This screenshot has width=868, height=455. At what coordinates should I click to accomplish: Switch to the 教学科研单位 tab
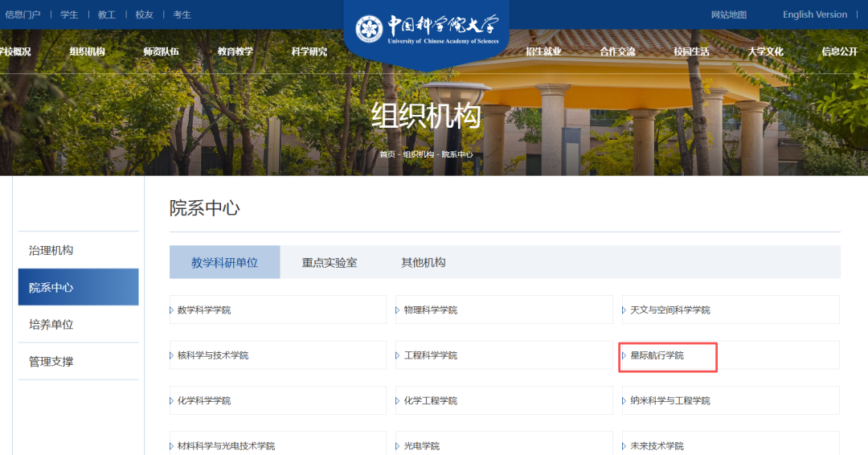(224, 263)
